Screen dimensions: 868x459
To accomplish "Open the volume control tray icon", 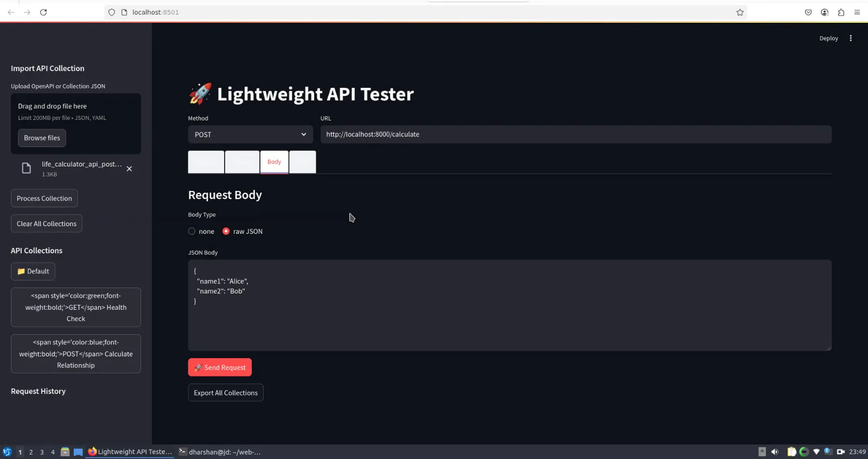I will (x=775, y=451).
